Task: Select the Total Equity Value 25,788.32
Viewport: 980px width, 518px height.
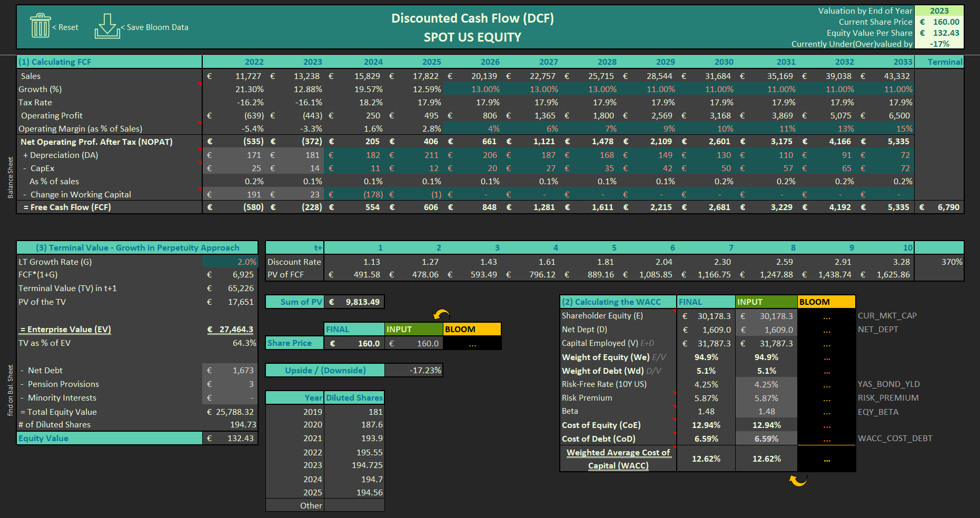Action: pos(230,412)
